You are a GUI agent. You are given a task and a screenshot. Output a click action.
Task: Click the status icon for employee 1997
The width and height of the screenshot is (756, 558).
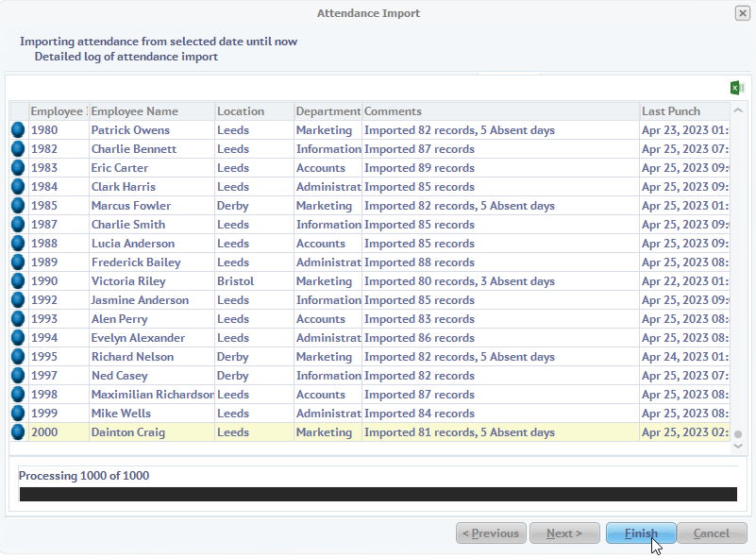(18, 376)
